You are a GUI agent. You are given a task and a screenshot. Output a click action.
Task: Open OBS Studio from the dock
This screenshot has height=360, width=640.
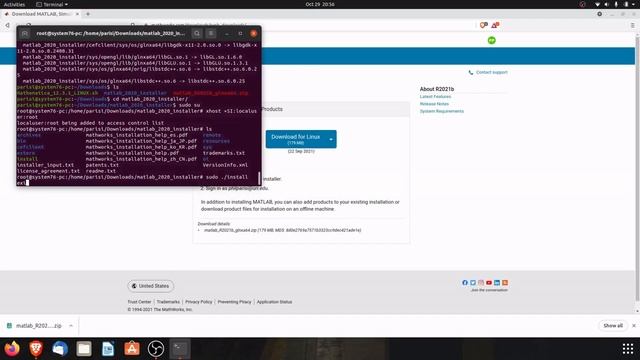[x=156, y=349]
